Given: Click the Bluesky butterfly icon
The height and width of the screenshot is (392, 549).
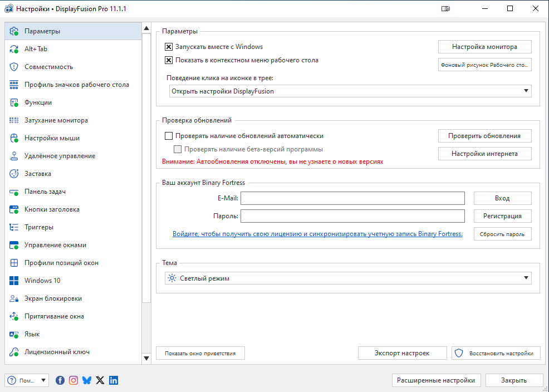Looking at the screenshot, I should point(87,380).
